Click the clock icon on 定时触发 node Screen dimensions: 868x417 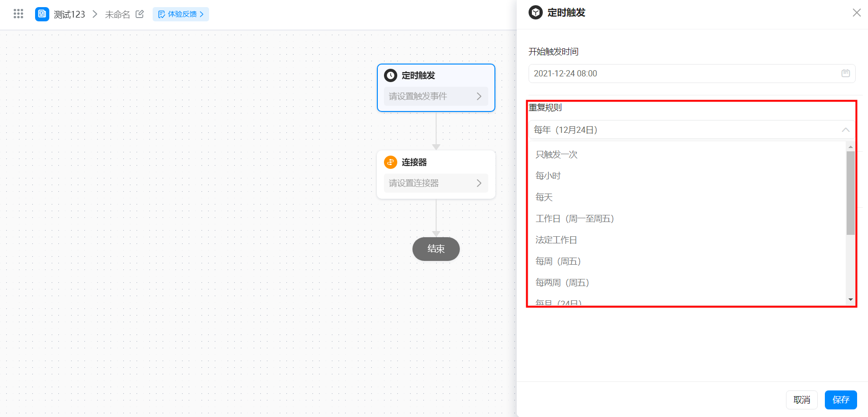coord(391,75)
